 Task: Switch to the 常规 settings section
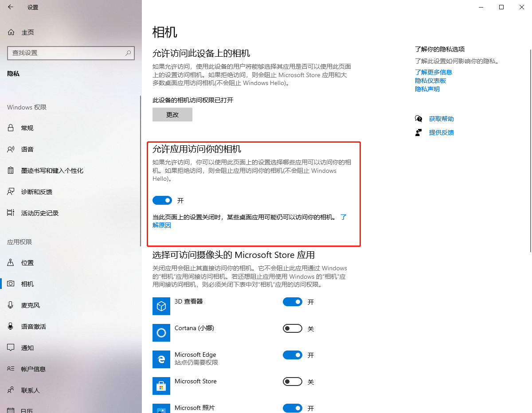[11, 128]
